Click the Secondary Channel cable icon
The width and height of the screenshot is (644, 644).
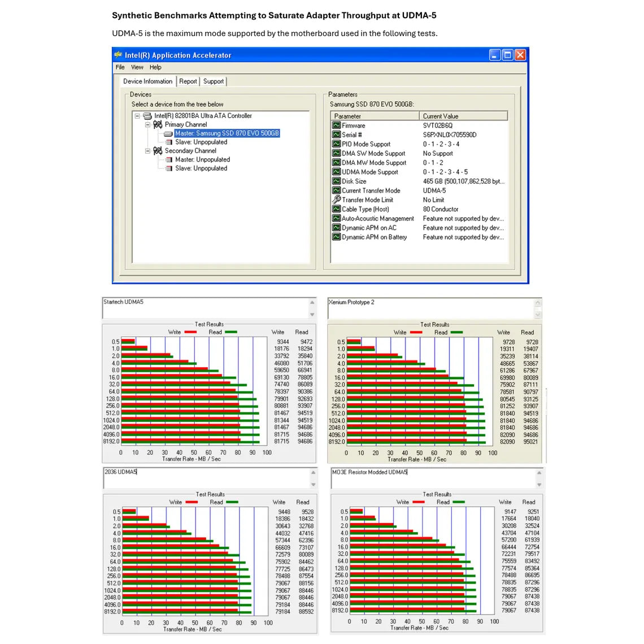(158, 151)
